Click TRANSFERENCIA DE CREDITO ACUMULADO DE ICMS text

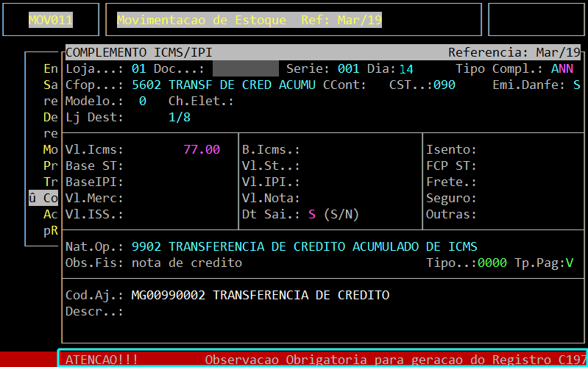point(323,246)
